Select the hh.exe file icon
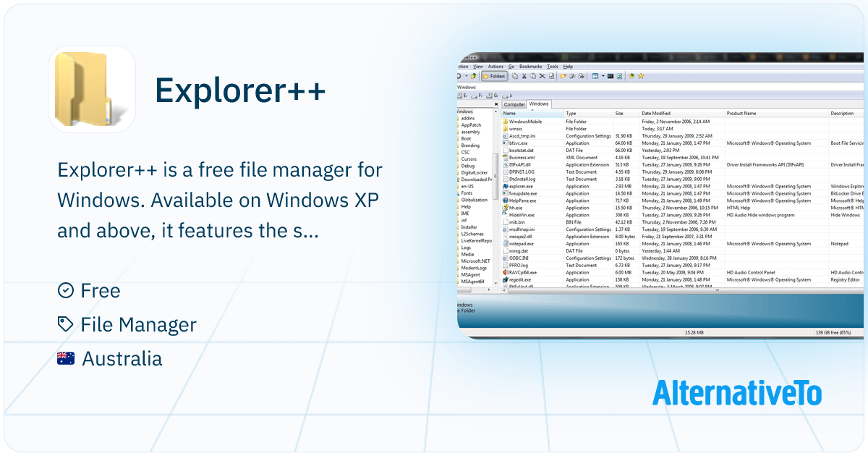The height and width of the screenshot is (456, 868). point(505,208)
